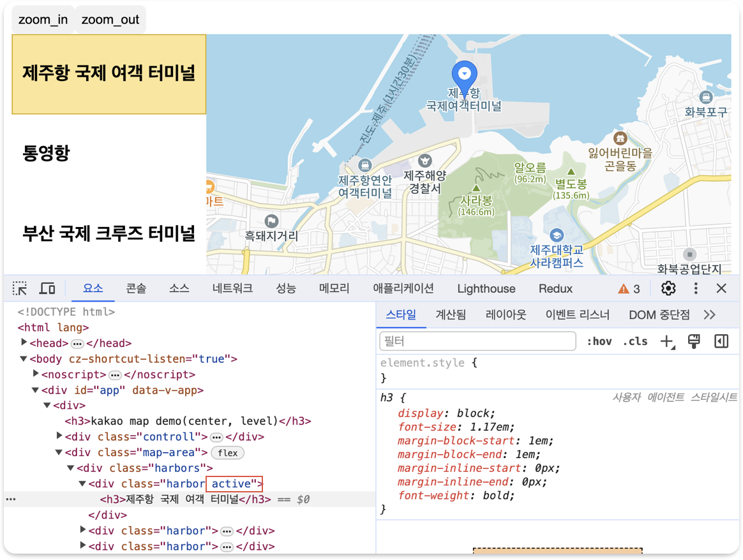743x560 pixels.
Task: Click the 화북공업단지 map icon
Action: [x=690, y=254]
